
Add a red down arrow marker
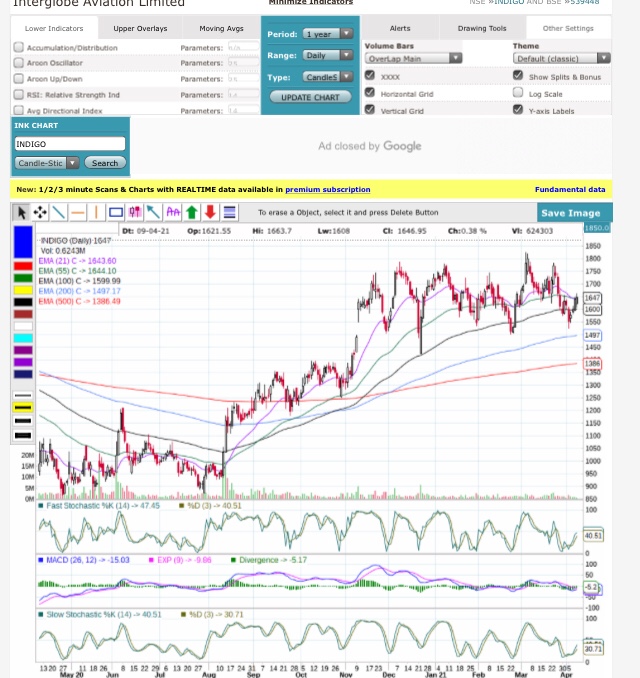click(x=210, y=212)
